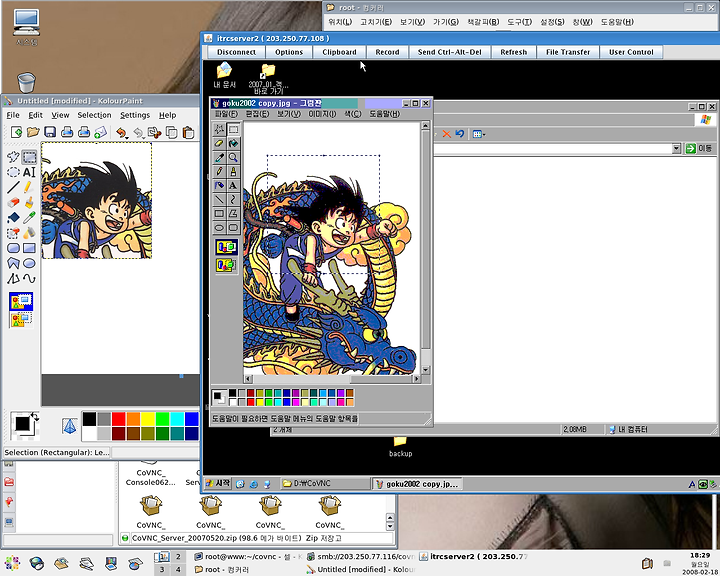Swap KolourPaint foreground and background colors
Screen dimensions: 720x576
[34, 416]
